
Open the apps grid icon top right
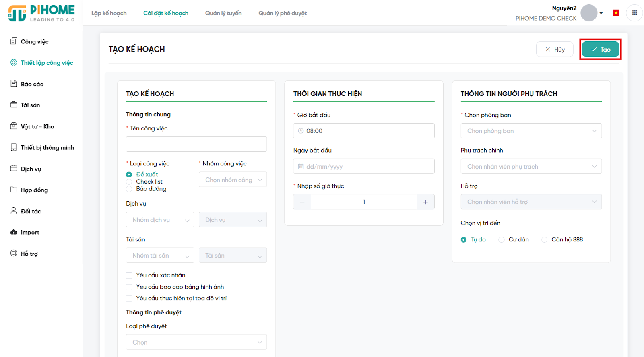634,13
